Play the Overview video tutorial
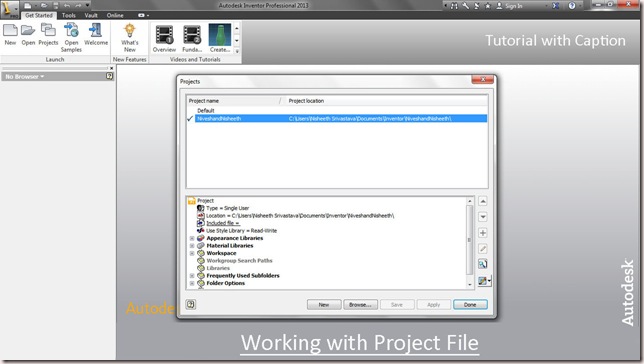This screenshot has width=644, height=364. [x=164, y=38]
